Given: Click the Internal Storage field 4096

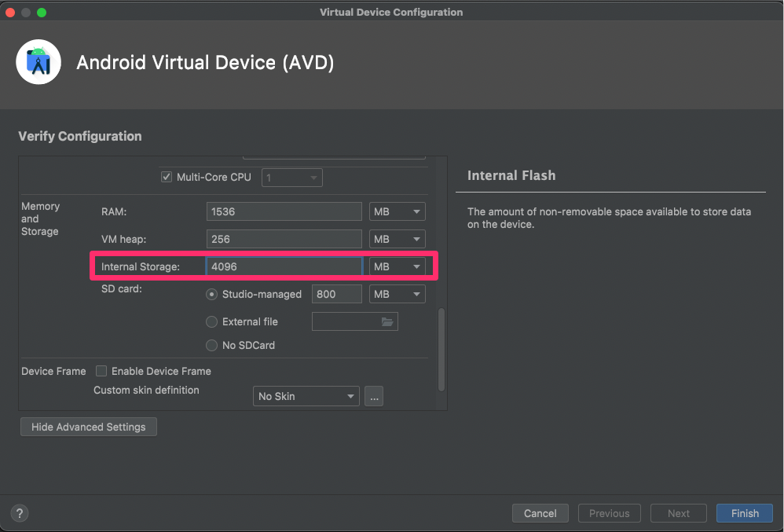Looking at the screenshot, I should pos(284,266).
